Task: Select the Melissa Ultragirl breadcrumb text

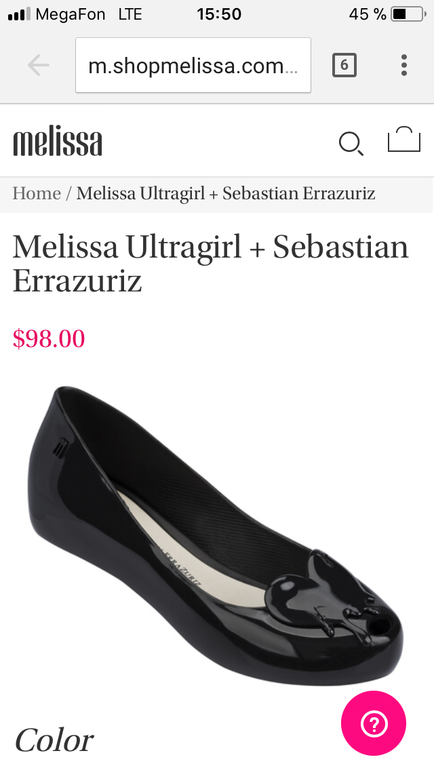Action: 226,193
